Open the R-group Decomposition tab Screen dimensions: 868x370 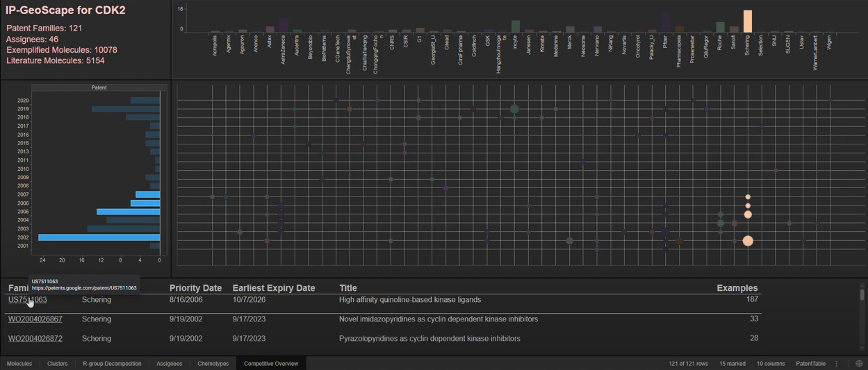click(112, 364)
